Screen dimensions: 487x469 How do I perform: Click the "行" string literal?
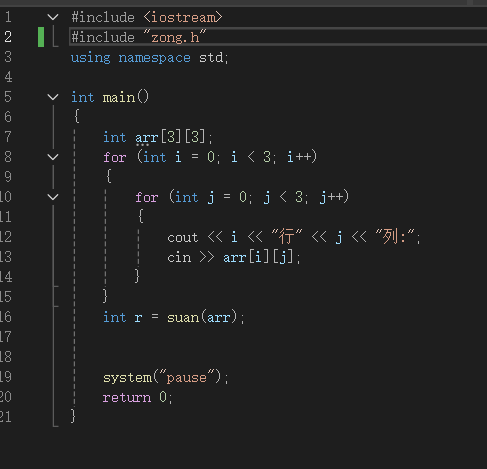(x=287, y=237)
